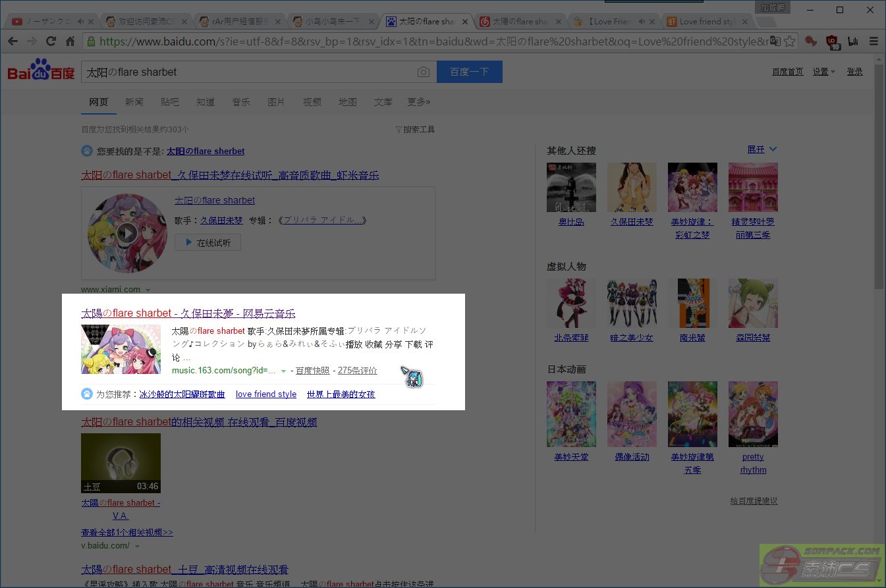Expand 搜索工具 filter options
The image size is (886, 588).
pos(415,130)
